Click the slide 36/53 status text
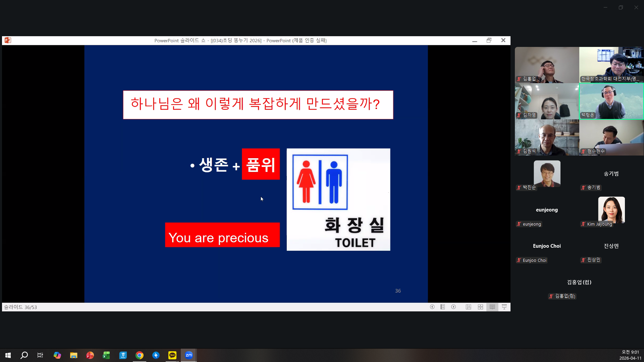 [20, 307]
